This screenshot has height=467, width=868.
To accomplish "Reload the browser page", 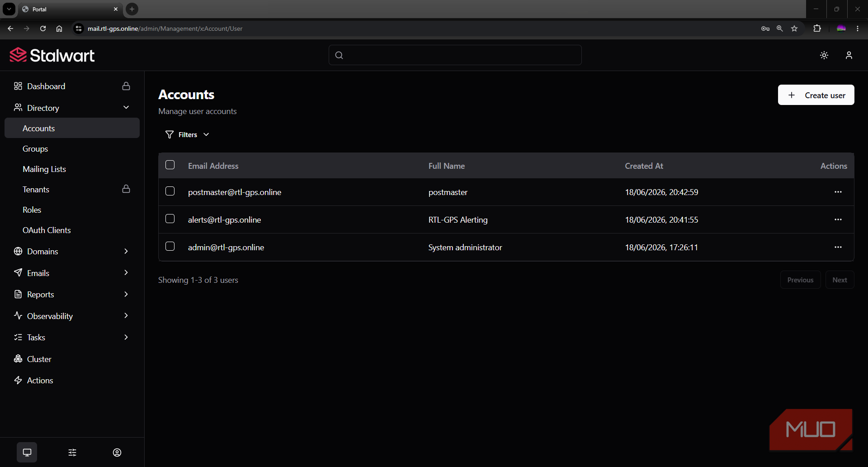I will tap(43, 29).
